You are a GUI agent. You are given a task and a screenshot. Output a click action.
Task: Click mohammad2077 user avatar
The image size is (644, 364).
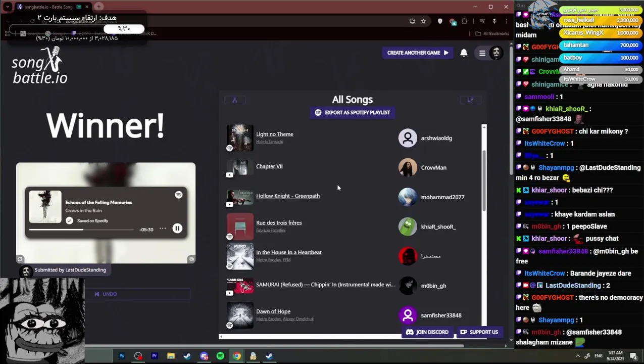coord(408,197)
